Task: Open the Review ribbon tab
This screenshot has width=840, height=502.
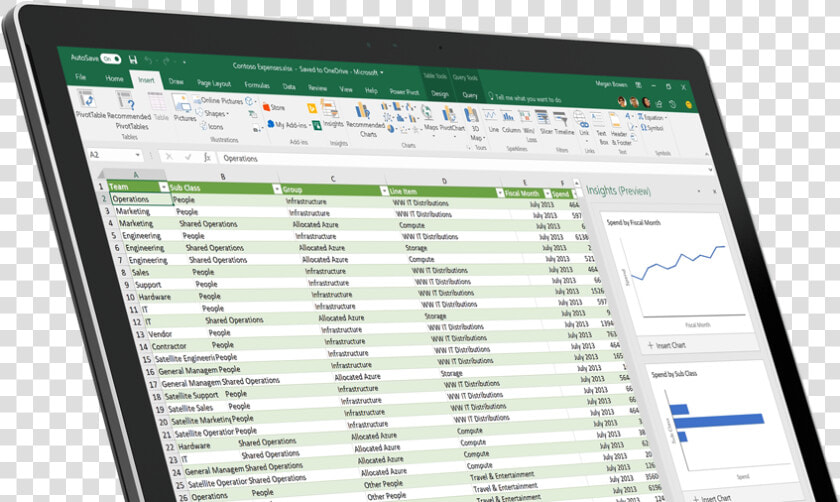Action: [x=317, y=87]
